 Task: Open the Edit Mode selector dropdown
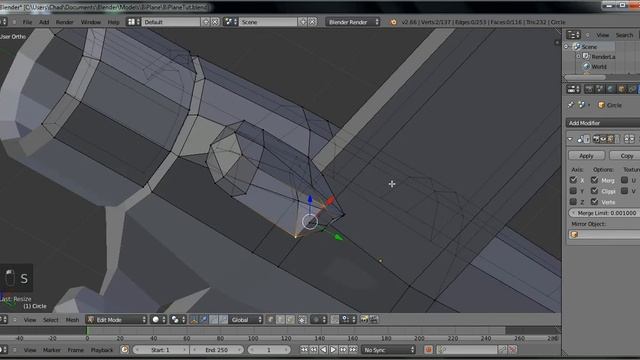click(116, 320)
